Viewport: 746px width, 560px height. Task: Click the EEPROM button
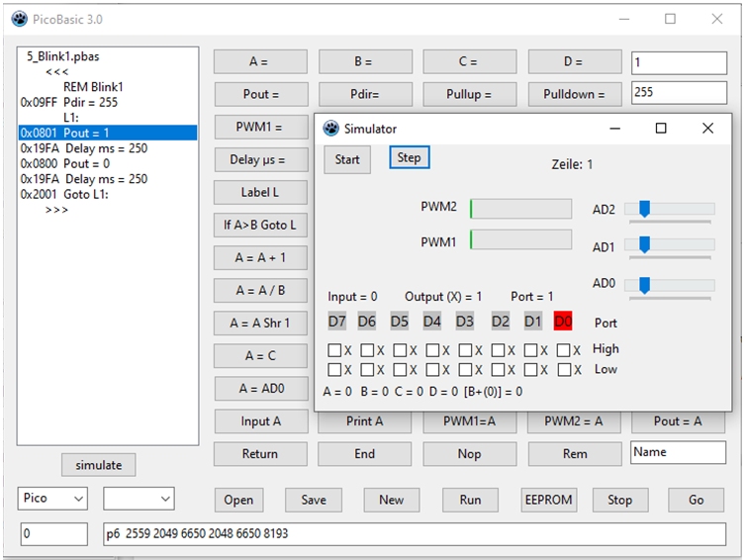[x=548, y=500]
